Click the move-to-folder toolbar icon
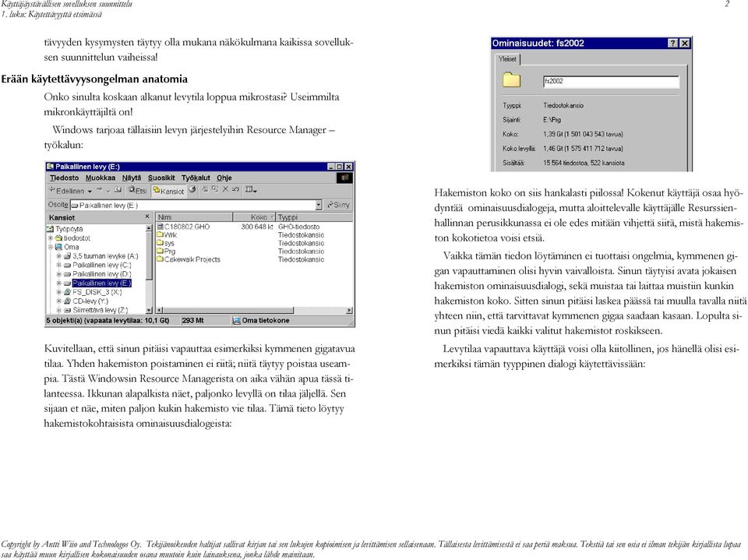 coord(205,189)
